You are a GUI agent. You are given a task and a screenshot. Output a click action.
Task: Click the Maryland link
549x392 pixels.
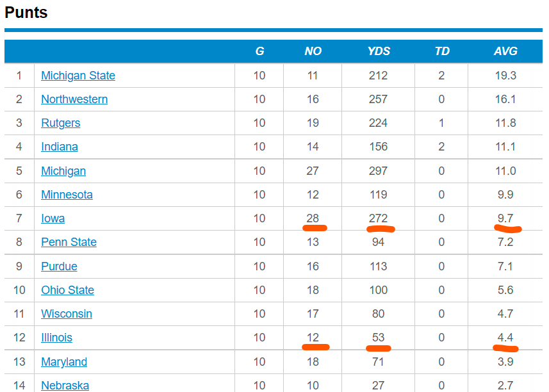click(x=64, y=362)
